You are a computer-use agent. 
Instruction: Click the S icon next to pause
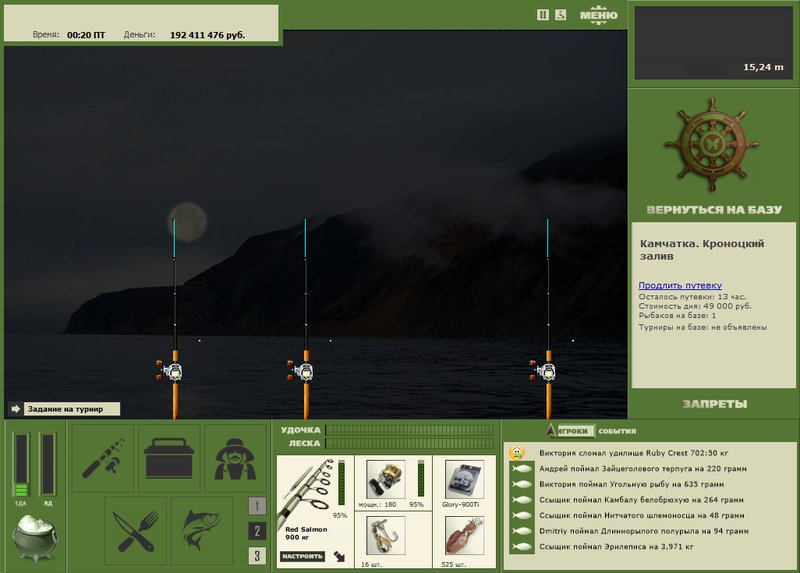560,15
